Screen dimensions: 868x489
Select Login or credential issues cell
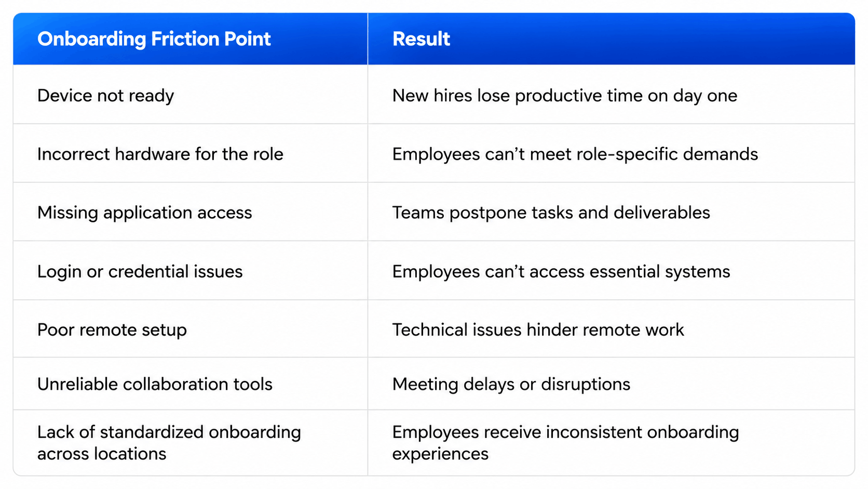click(191, 271)
